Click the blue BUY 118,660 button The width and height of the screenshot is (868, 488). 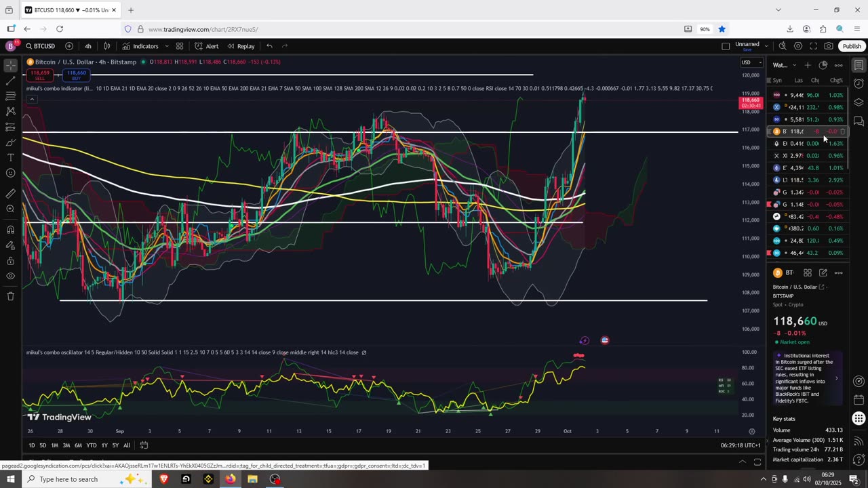point(76,75)
